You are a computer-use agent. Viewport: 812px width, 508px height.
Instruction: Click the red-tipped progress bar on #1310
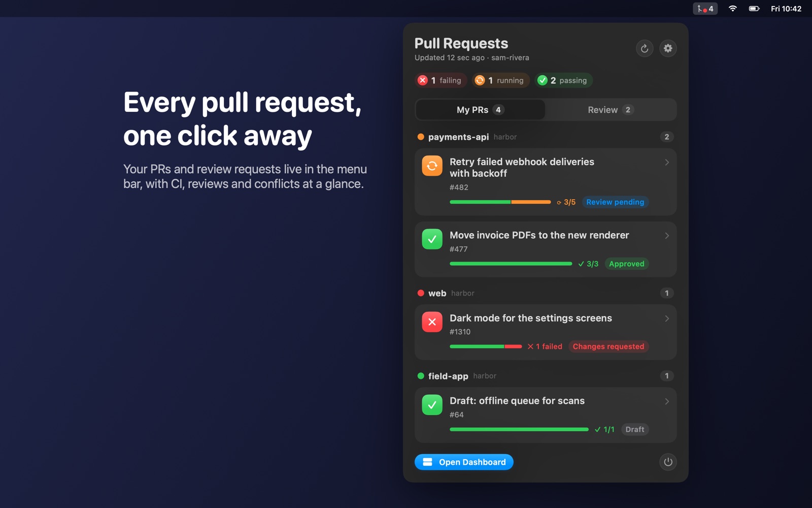[486, 346]
